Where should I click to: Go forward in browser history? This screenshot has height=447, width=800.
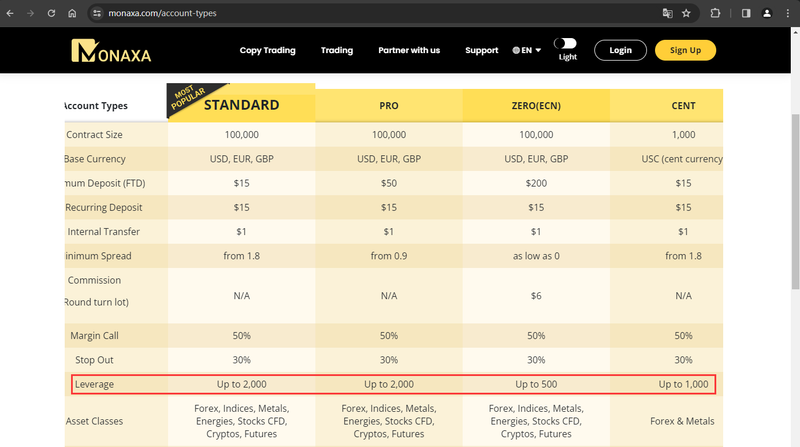(x=31, y=13)
